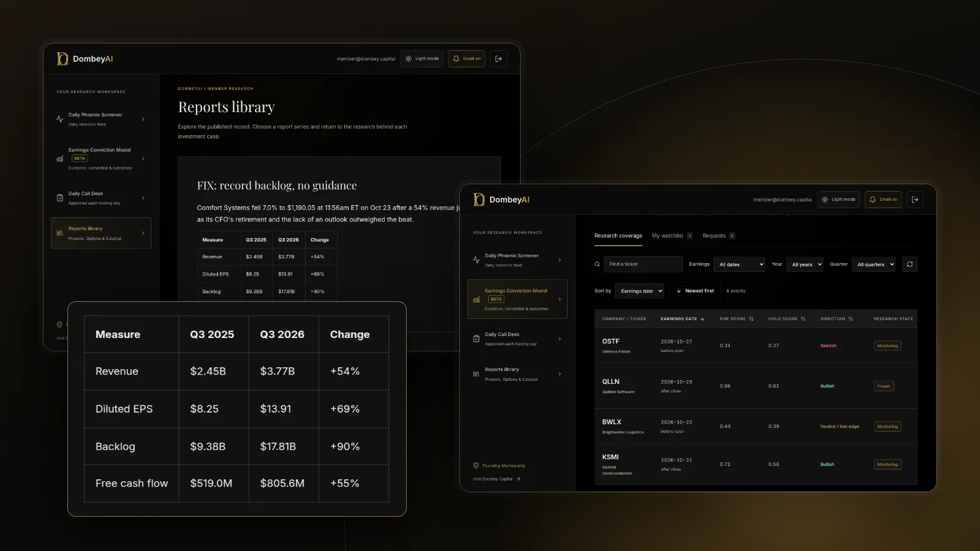Click the Earnings Conviction Model chart icon in the front sidebar

[477, 299]
